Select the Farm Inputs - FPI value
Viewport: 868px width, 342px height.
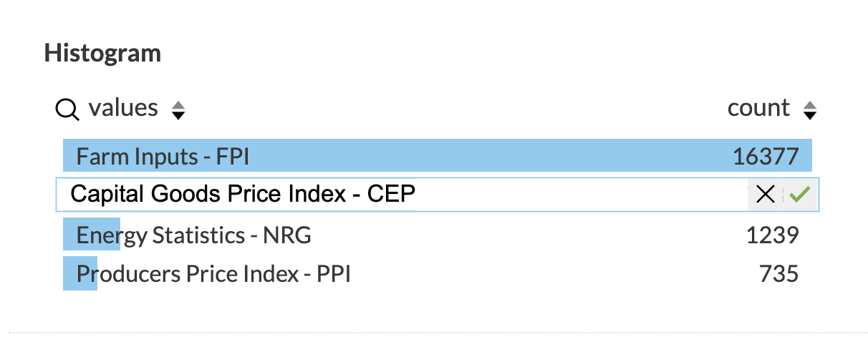pos(163,157)
